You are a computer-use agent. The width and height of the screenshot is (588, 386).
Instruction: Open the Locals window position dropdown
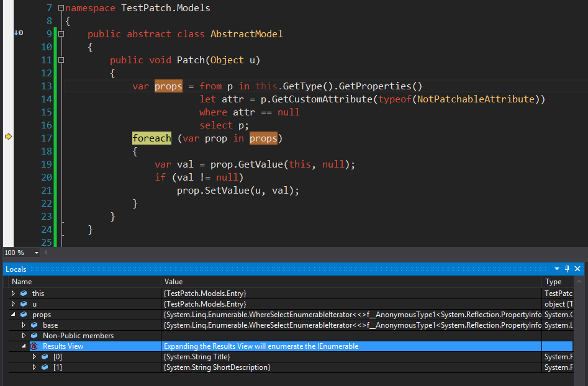(x=557, y=269)
